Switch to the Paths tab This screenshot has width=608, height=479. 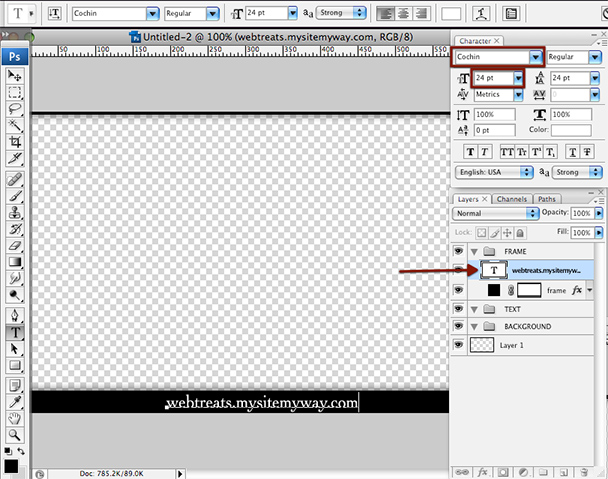(x=547, y=199)
